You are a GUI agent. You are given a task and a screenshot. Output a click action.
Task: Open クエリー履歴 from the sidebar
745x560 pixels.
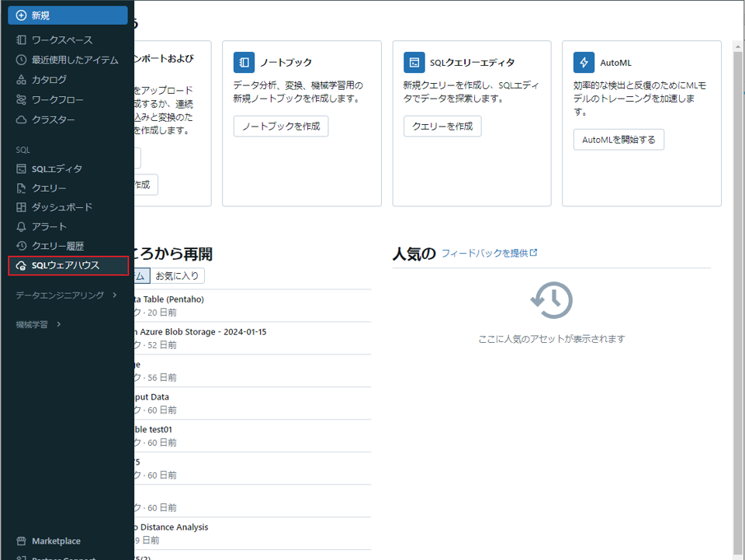[x=57, y=246]
